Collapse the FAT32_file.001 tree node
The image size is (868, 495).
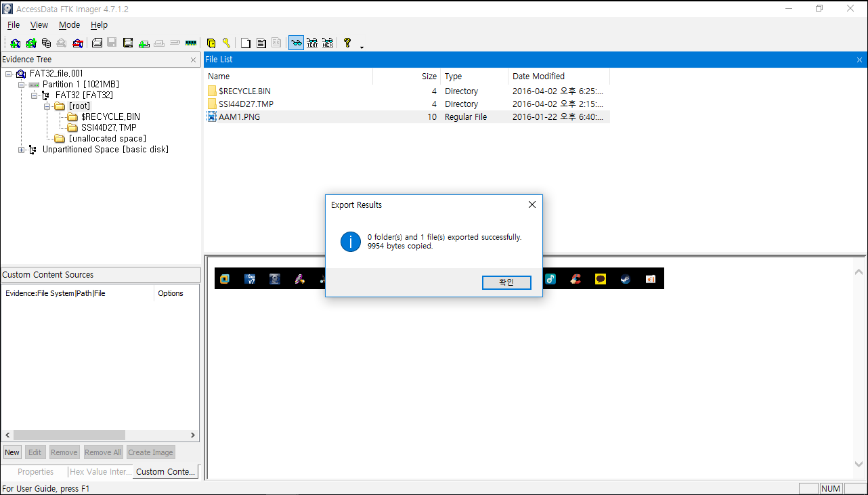tap(8, 73)
